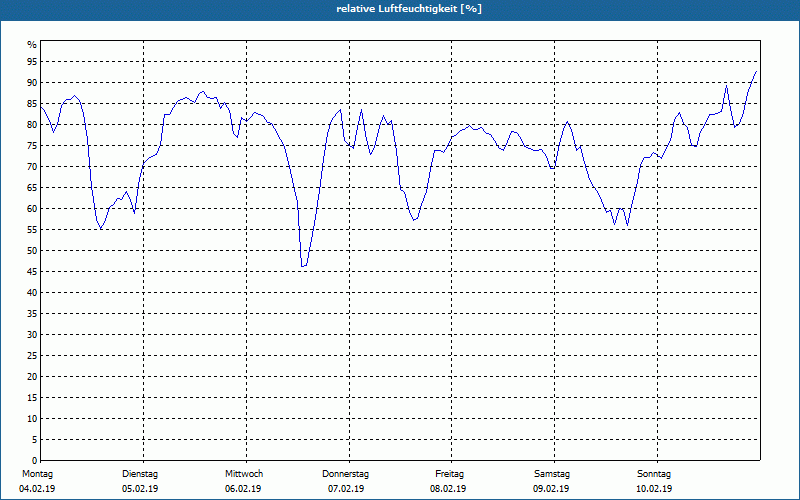The height and width of the screenshot is (500, 800).
Task: Click the curve's final peak near 93%
Action: point(756,72)
